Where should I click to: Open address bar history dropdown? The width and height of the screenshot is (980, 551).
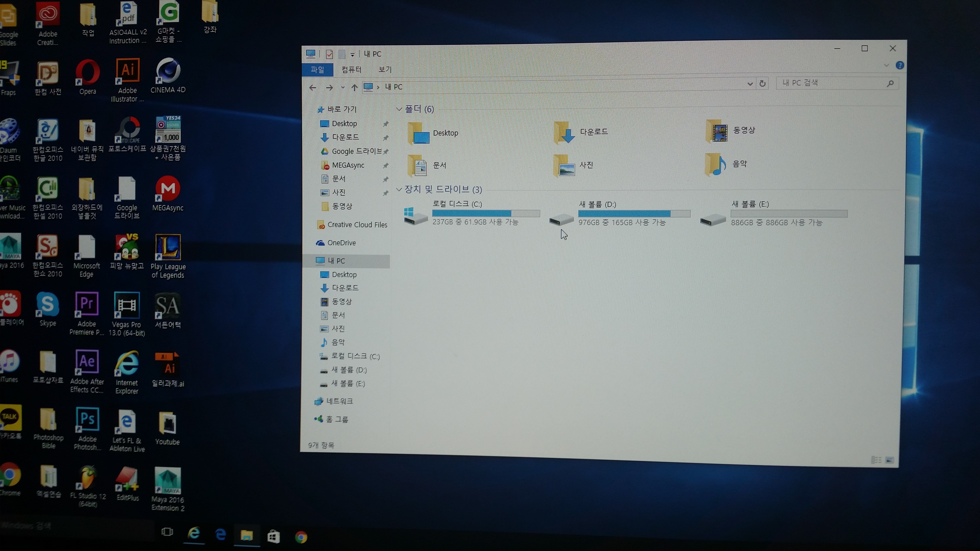[750, 84]
